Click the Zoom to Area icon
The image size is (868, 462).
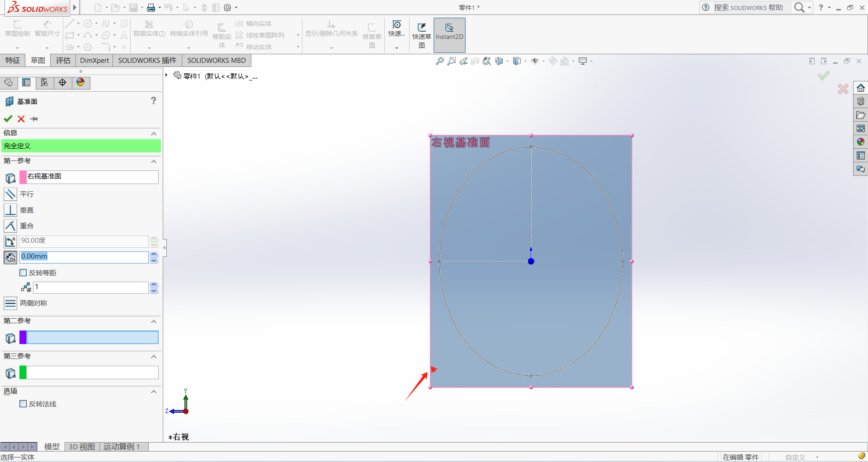[451, 61]
